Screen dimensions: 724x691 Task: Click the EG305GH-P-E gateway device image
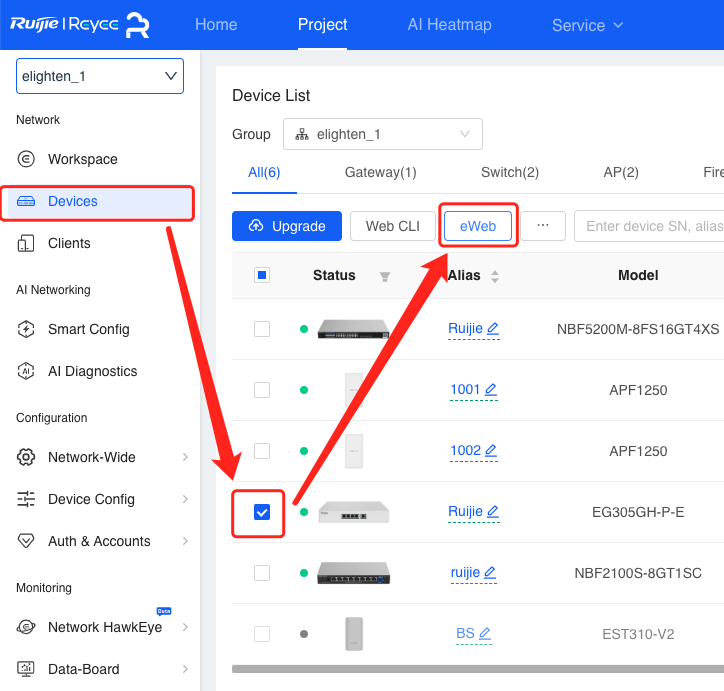[354, 512]
